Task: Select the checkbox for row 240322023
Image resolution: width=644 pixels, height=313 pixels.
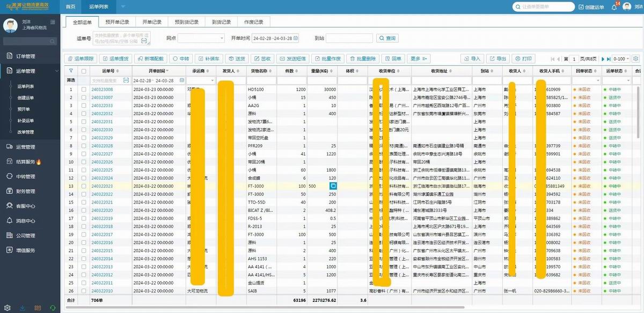Action: coord(84,186)
